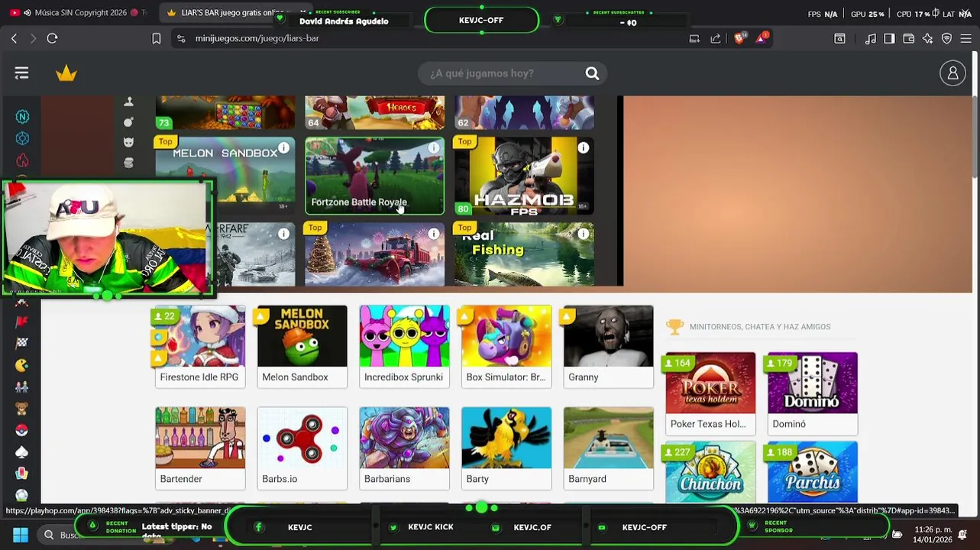The height and width of the screenshot is (550, 980).
Task: Select the cat mask category icon
Action: point(128,142)
